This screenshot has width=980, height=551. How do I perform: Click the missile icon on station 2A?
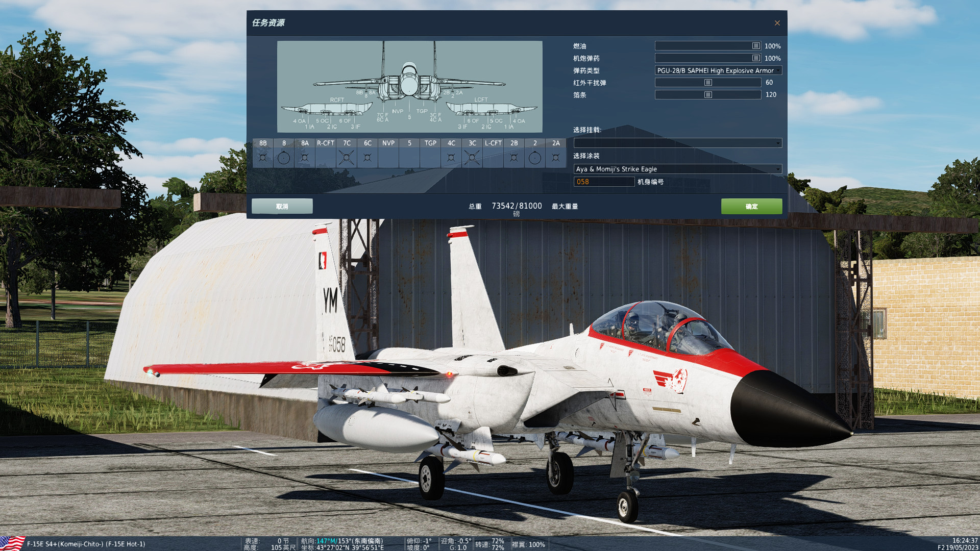click(556, 158)
